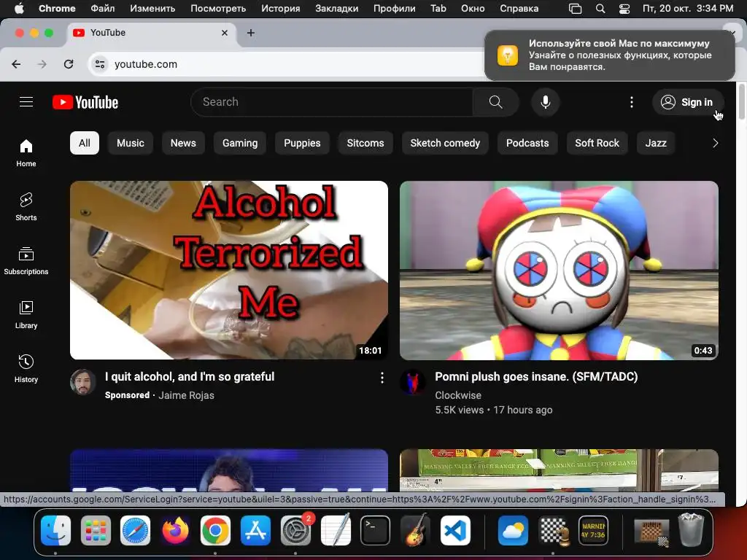Open Safari from the Dock
The height and width of the screenshot is (560, 747).
(x=135, y=530)
